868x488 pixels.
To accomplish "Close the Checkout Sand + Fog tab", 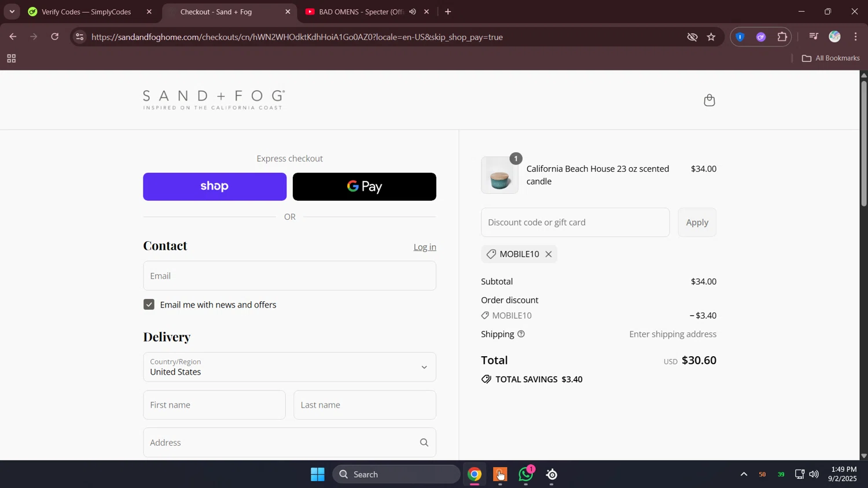I will (x=288, y=12).
